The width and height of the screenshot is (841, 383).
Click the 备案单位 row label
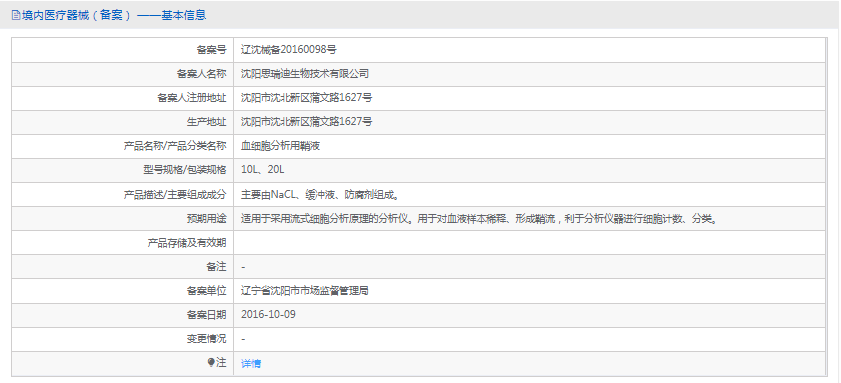(x=206, y=291)
